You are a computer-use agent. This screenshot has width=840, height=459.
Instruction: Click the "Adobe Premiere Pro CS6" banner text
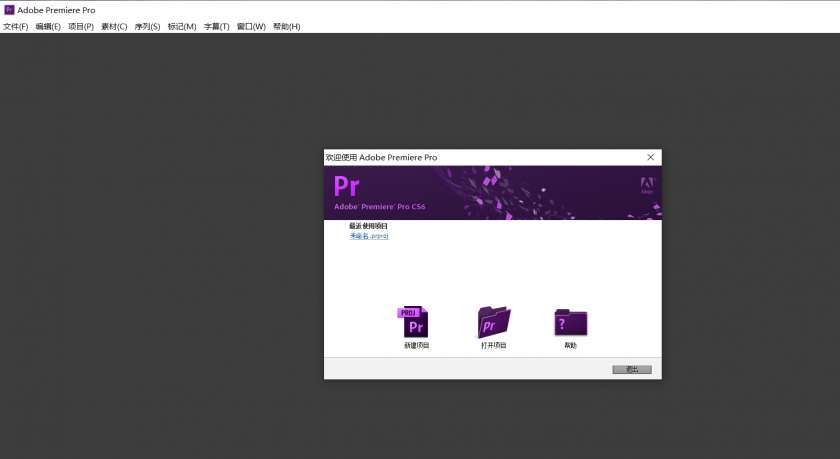pyautogui.click(x=380, y=207)
